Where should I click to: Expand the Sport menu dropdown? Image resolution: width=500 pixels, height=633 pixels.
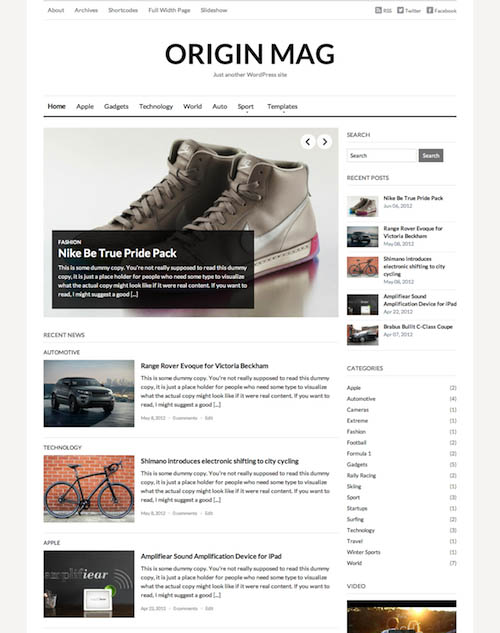coord(245,107)
